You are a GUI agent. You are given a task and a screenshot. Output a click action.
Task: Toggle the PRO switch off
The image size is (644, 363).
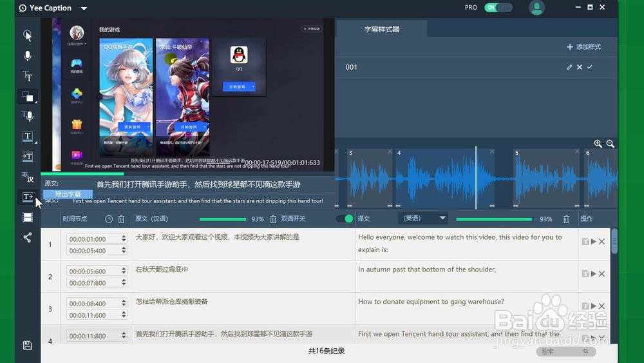(498, 7)
